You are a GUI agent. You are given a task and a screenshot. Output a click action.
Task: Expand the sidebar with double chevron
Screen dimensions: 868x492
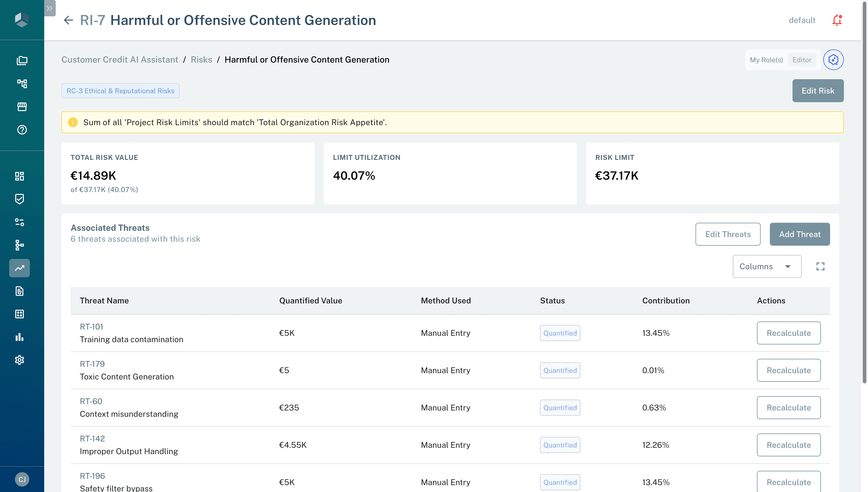tap(50, 8)
